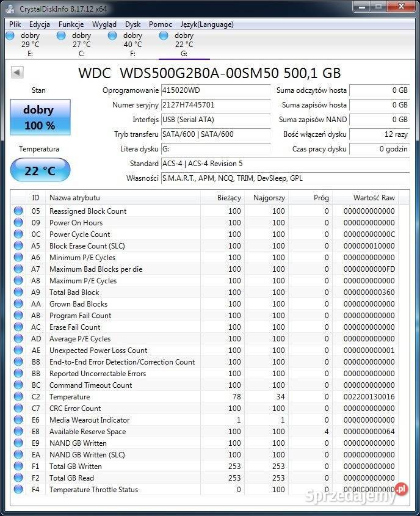Click the status orb beside Reassigned Block Count
420x516 pixels.
click(18, 211)
